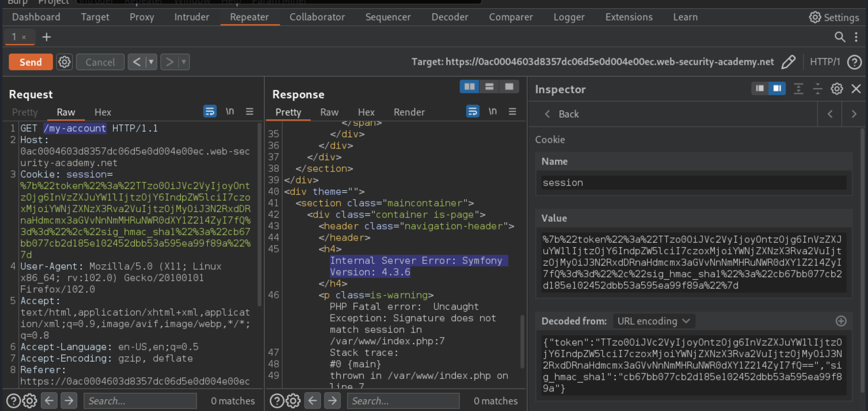868x411 pixels.
Task: Switch to the Intruder tab
Action: (x=190, y=17)
